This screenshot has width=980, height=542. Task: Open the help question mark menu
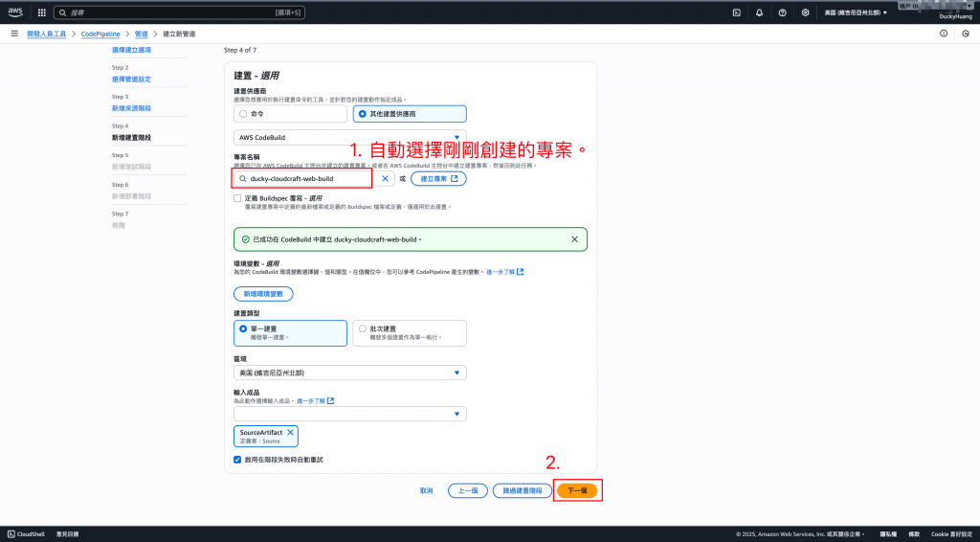point(782,12)
